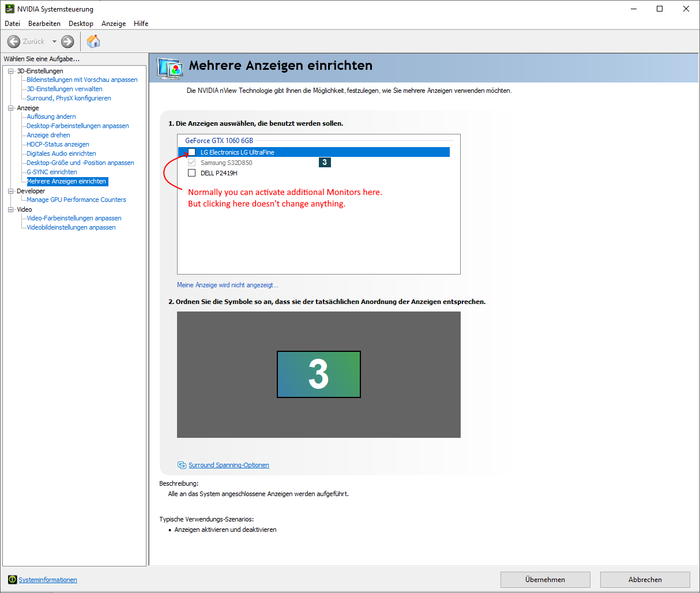The image size is (700, 593).
Task: Click the display badge 3 next to Samsung
Action: 325,163
